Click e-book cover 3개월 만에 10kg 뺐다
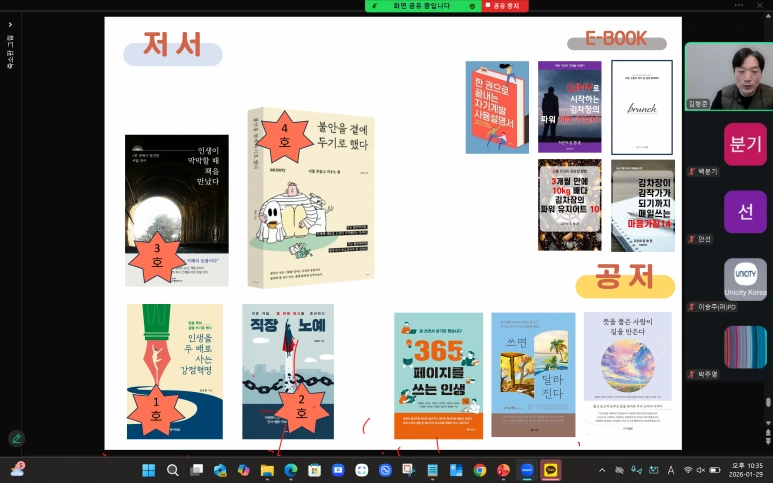Viewport: 773px width, 483px height. point(570,205)
